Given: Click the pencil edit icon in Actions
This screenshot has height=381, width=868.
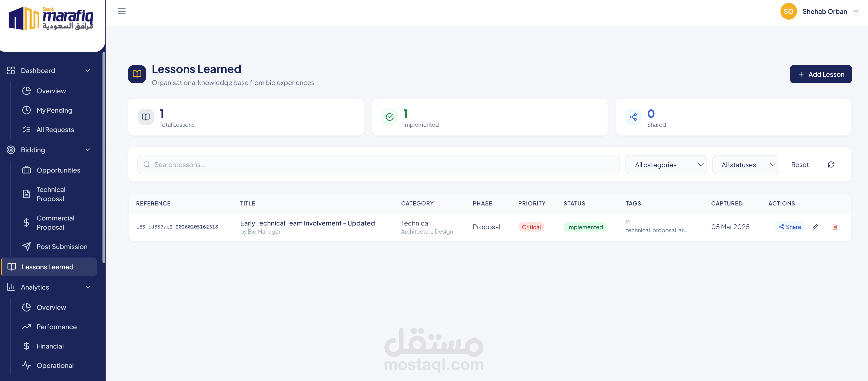Looking at the screenshot, I should pyautogui.click(x=815, y=227).
